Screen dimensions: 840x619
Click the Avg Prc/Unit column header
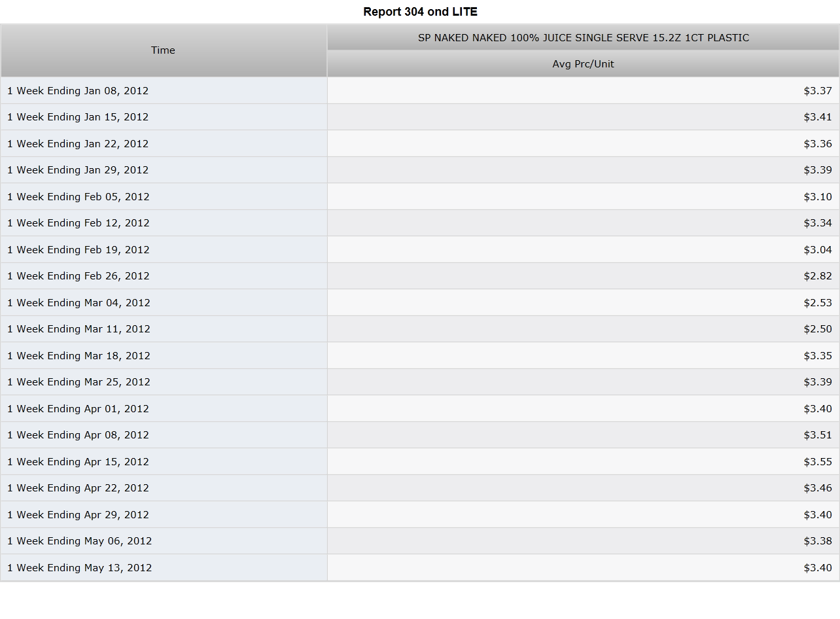[584, 64]
